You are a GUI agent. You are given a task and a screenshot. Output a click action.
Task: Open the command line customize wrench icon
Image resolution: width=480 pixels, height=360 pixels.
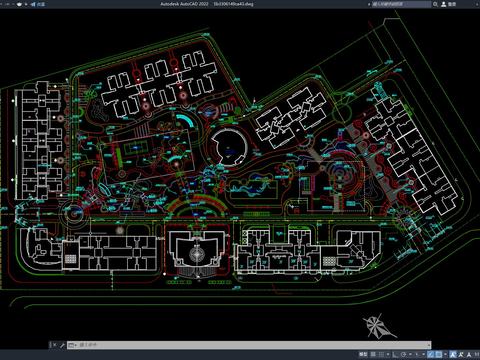coord(62,345)
